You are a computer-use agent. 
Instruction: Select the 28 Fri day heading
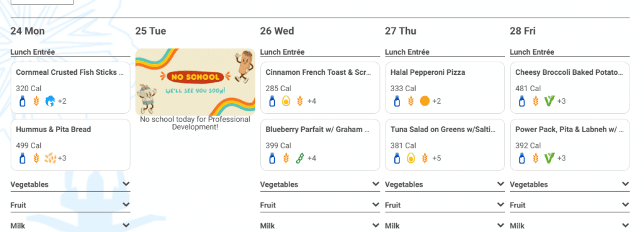pyautogui.click(x=523, y=31)
